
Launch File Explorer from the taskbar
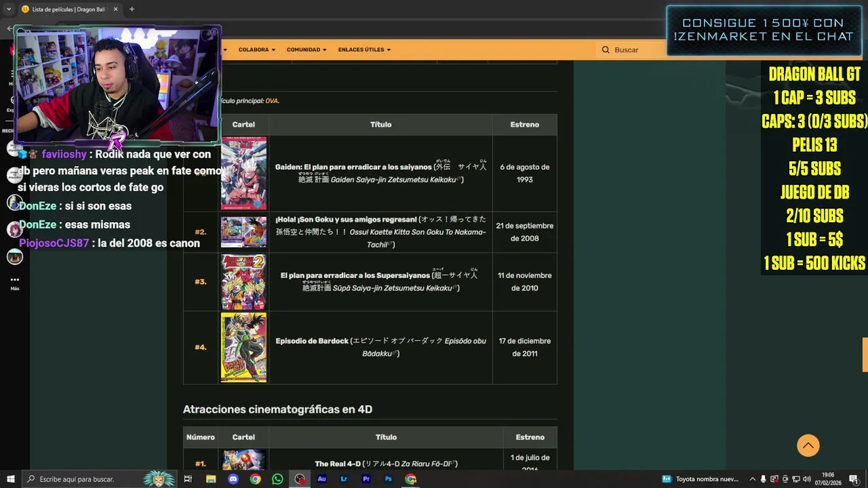point(211,479)
